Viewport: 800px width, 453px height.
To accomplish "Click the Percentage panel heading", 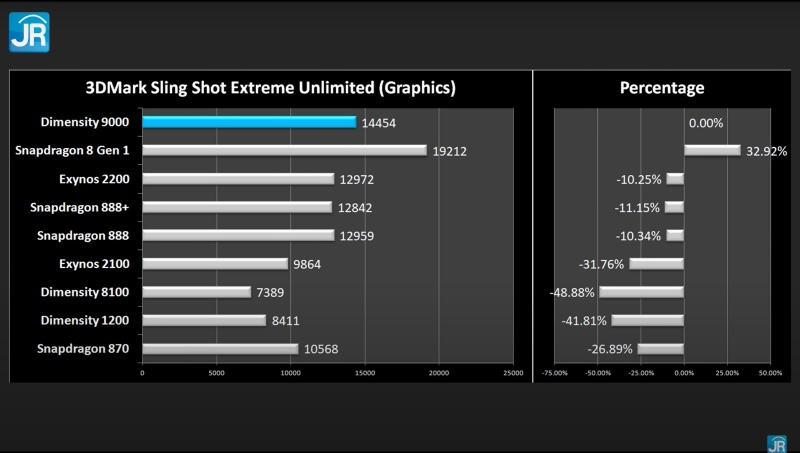I will point(662,88).
